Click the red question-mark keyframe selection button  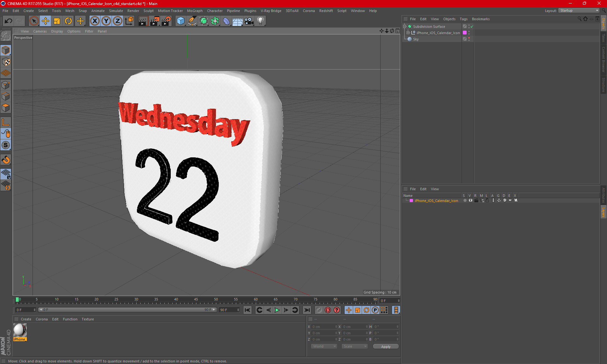pyautogui.click(x=337, y=310)
